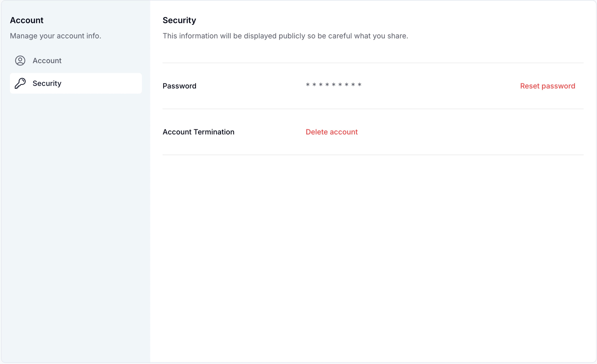Expand the Account section header
Screen dimensions: 597x364
[27, 20]
